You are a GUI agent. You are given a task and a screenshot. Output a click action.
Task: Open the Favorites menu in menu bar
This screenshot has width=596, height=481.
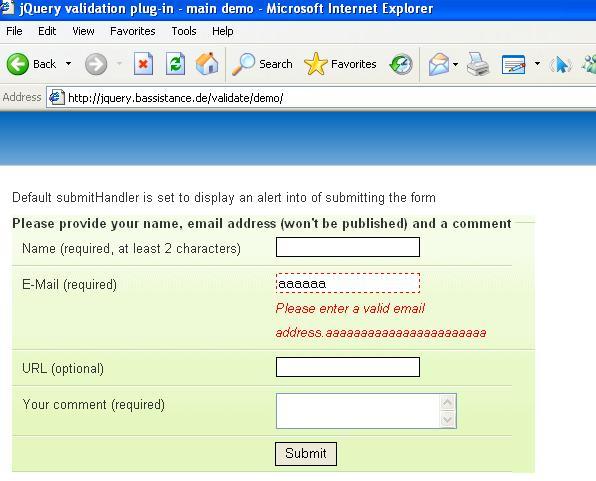tap(133, 31)
